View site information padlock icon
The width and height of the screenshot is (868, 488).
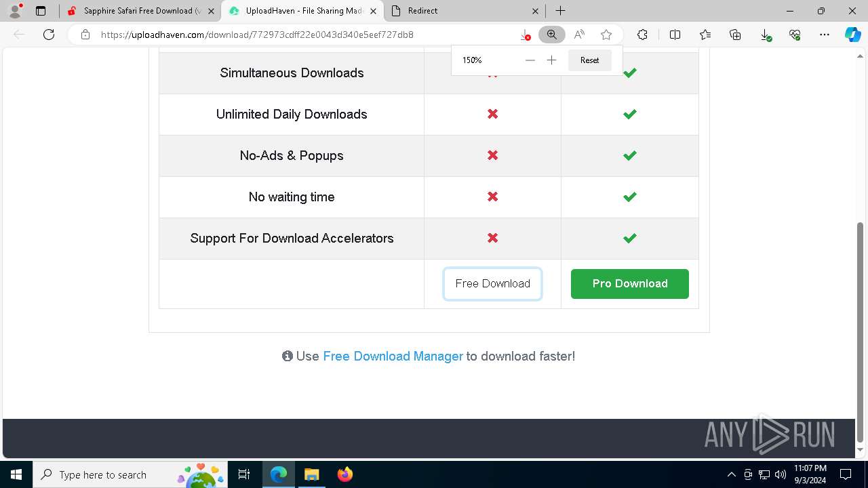point(85,35)
